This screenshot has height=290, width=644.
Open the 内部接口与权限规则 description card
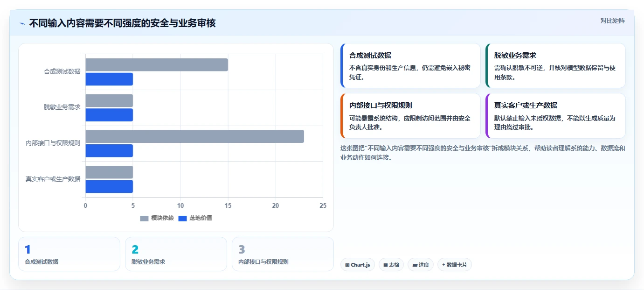coord(410,116)
